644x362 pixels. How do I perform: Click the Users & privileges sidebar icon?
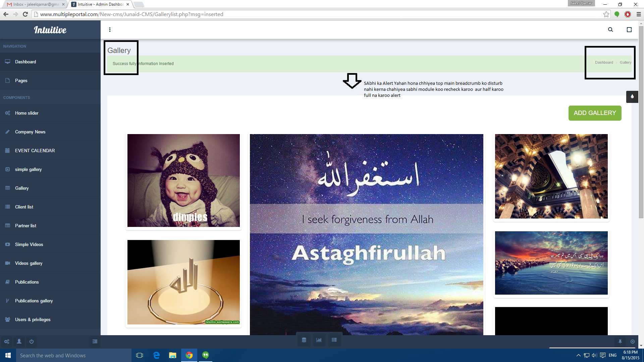[x=7, y=319]
